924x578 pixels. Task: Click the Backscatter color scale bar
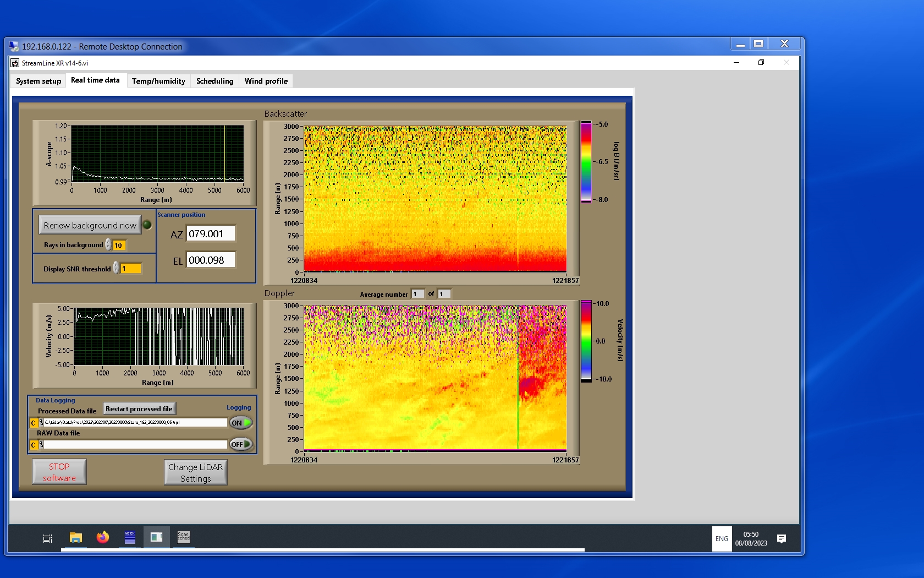tap(586, 162)
